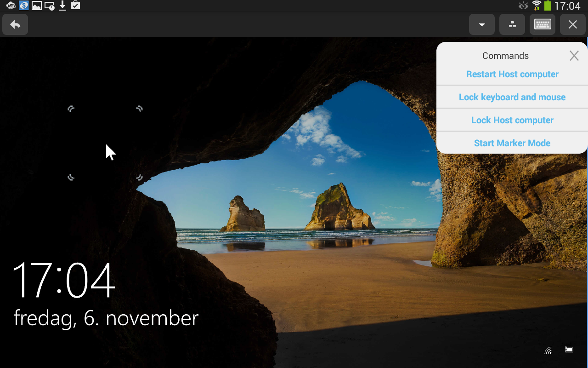Tap the battery icon in status bar
Image resolution: width=588 pixels, height=368 pixels.
[x=548, y=6]
